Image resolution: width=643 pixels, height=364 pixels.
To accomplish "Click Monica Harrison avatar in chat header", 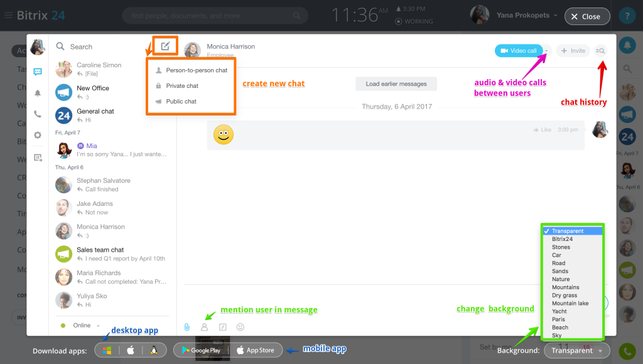I will (192, 50).
